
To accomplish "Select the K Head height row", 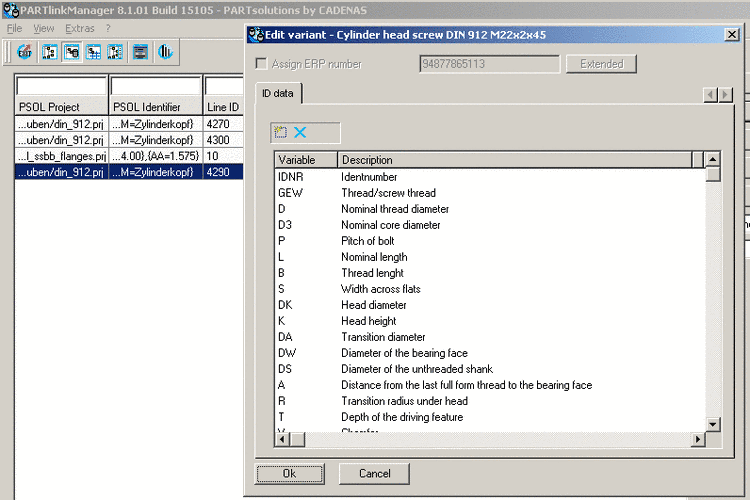I will pos(490,321).
